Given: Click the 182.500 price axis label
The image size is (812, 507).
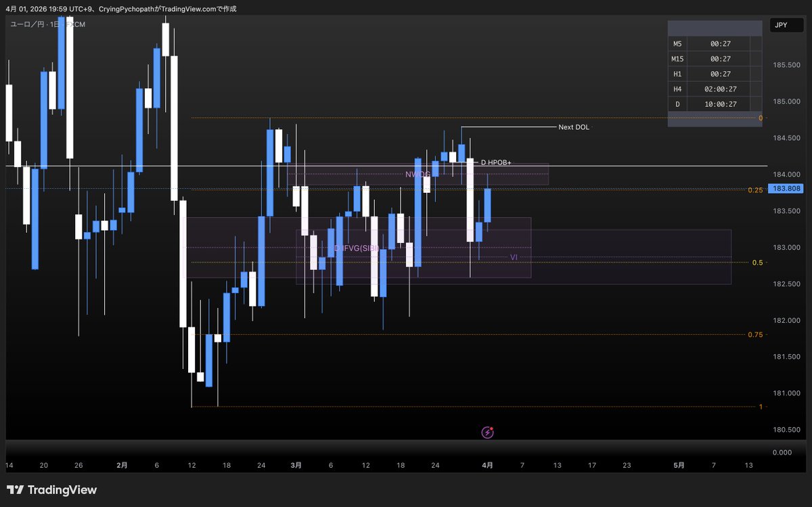Looking at the screenshot, I should 788,284.
